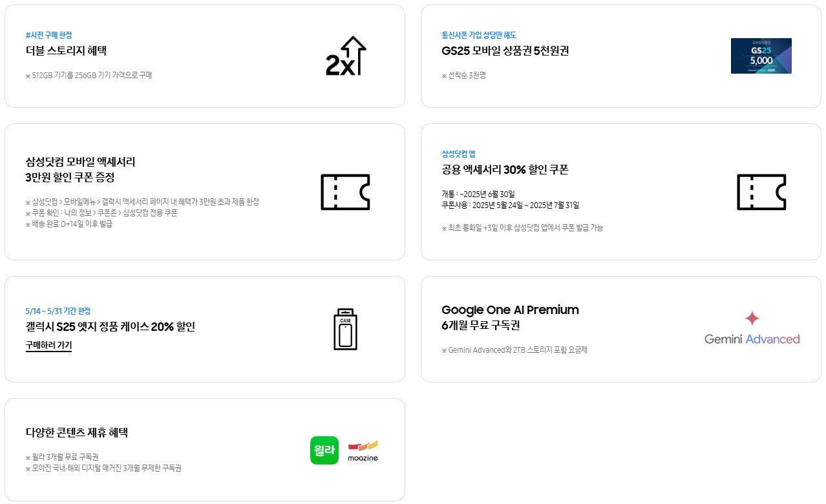Click the mobile accessory 30,000 won coupon ticket icon
This screenshot has height=504, width=826.
pyautogui.click(x=345, y=192)
